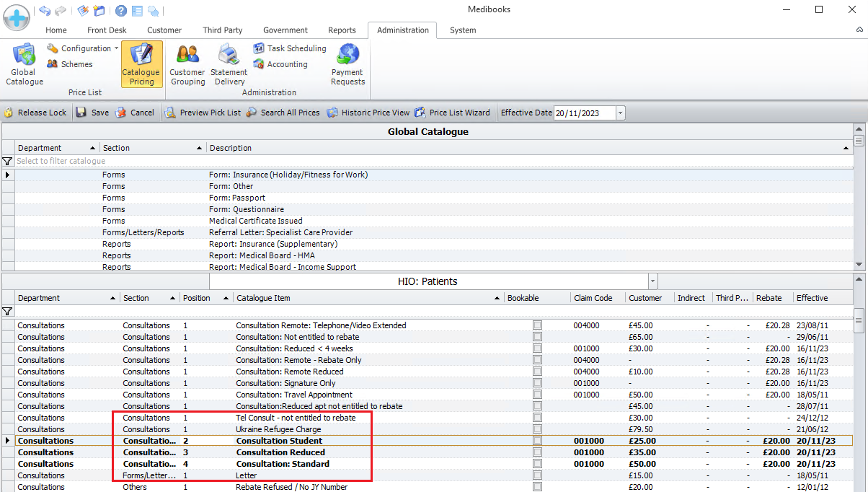Open the HIO: Patients price list dropdown
The image size is (868, 492).
[652, 281]
